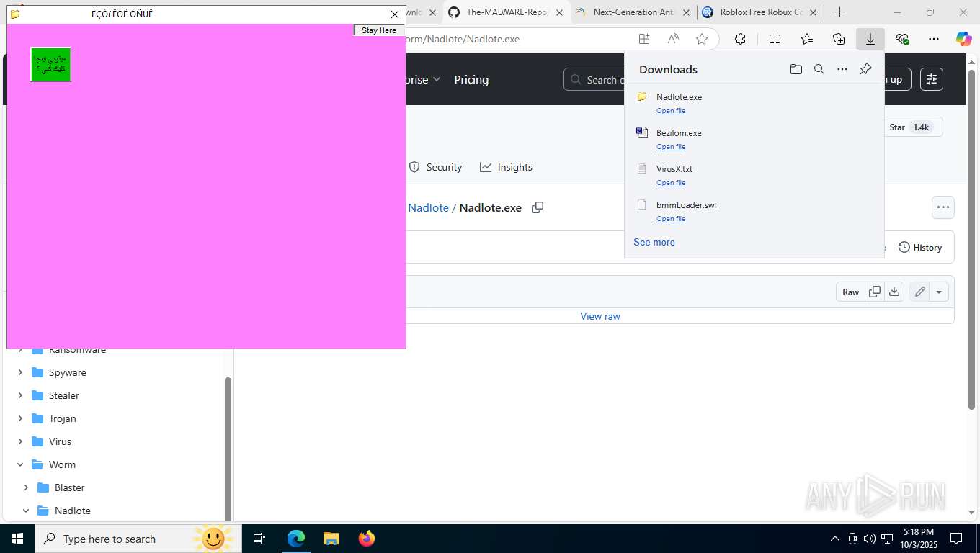Open Edge collections icon
The image size is (980, 553).
click(839, 39)
